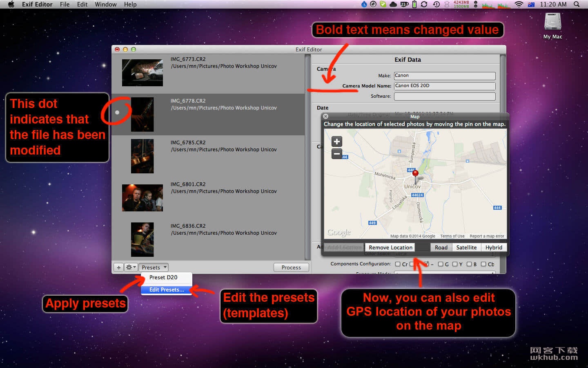Viewport: 588px width, 368px height.
Task: Click file name IMG_6773.CR2 text
Action: click(x=188, y=59)
